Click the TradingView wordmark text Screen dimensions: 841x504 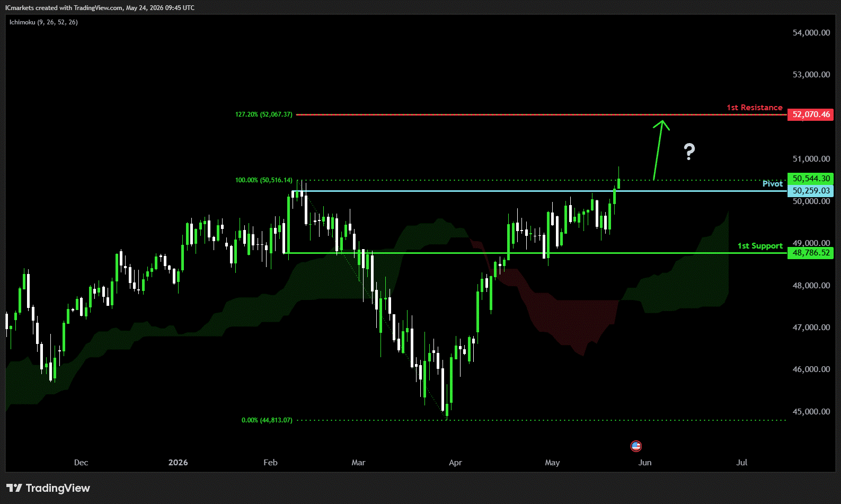(x=58, y=488)
